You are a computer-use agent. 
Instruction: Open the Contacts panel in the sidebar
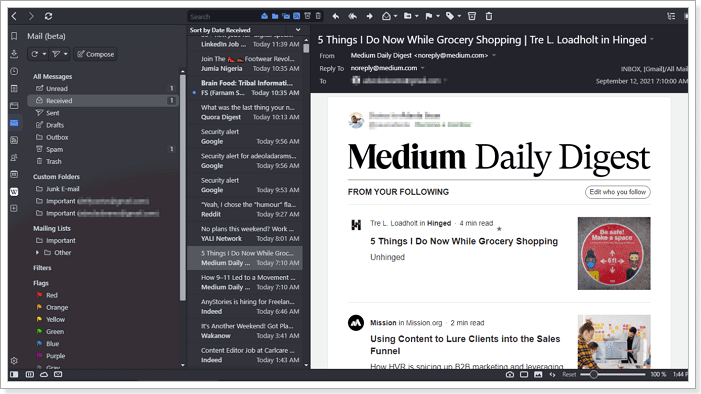coord(14,157)
